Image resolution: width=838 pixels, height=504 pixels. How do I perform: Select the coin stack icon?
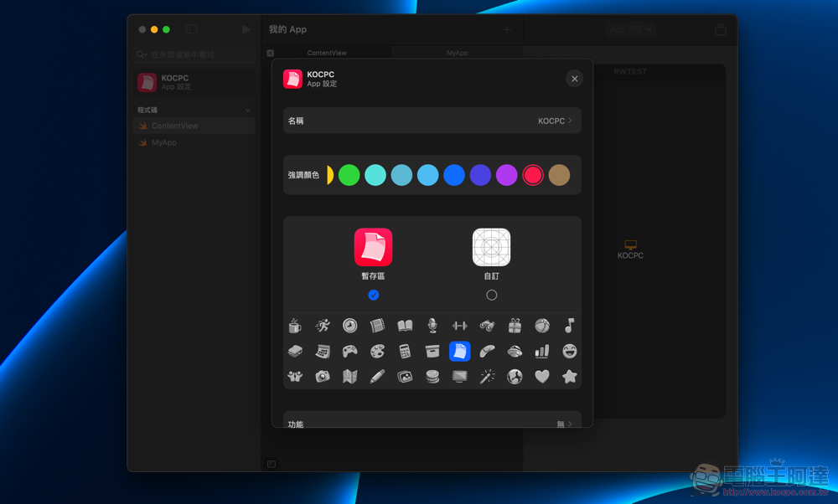point(432,377)
